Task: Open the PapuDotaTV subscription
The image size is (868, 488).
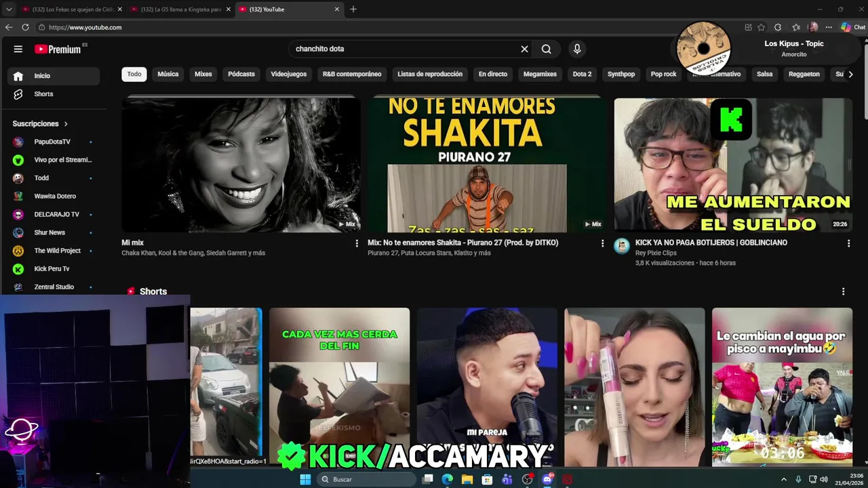Action: (x=52, y=142)
